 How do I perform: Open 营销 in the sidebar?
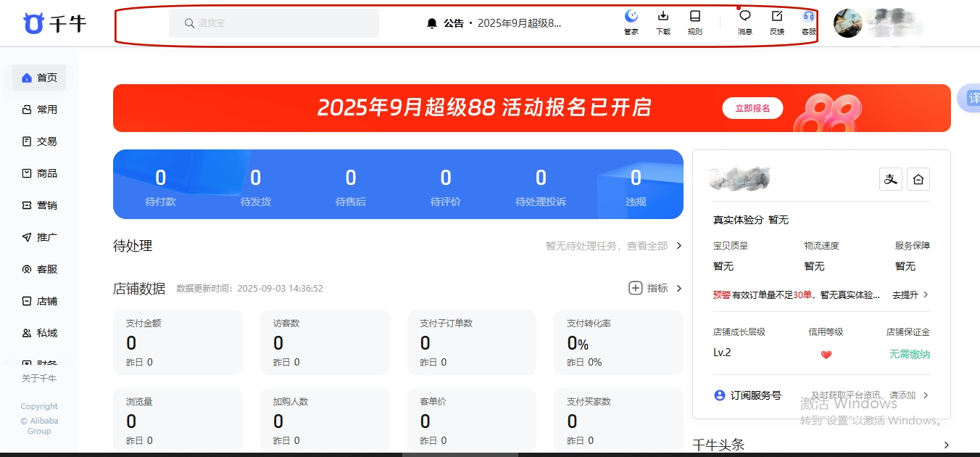click(x=39, y=205)
